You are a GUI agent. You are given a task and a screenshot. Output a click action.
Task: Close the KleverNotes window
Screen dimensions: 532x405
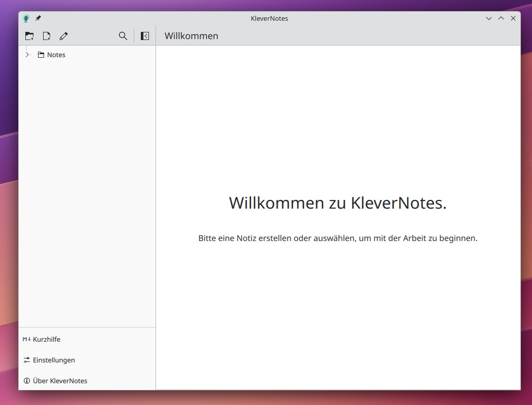coord(513,18)
